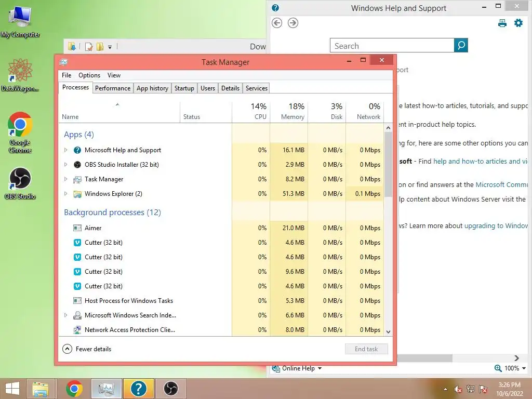Switch to the Details tab
Viewport: 532px width, 399px height.
point(230,88)
